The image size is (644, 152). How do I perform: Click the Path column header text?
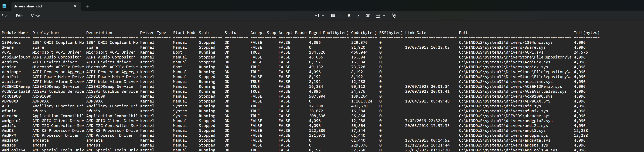pos(464,33)
